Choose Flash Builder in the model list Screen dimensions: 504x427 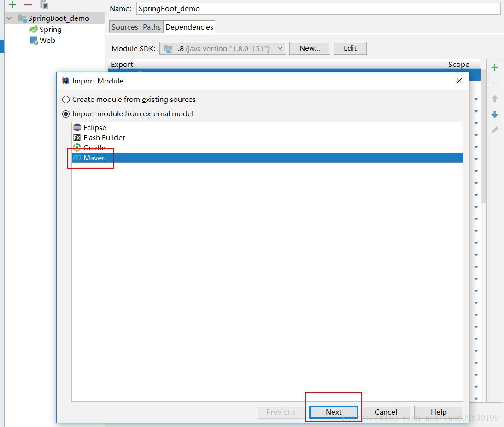coord(267,138)
